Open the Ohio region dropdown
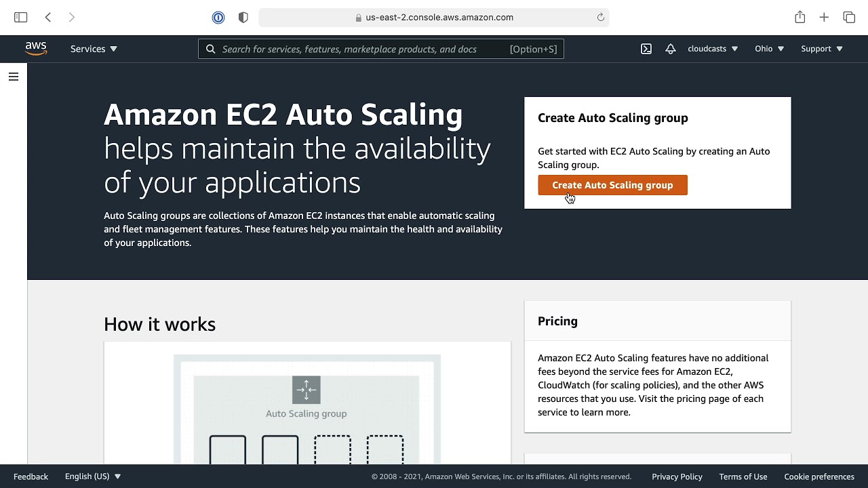Screen dimensions: 868x488 769,49
